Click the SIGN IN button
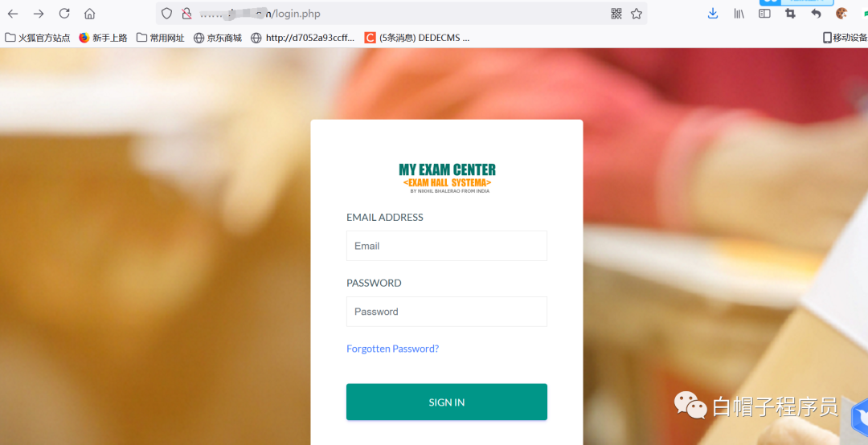Viewport: 868px width, 445px height. [x=447, y=402]
